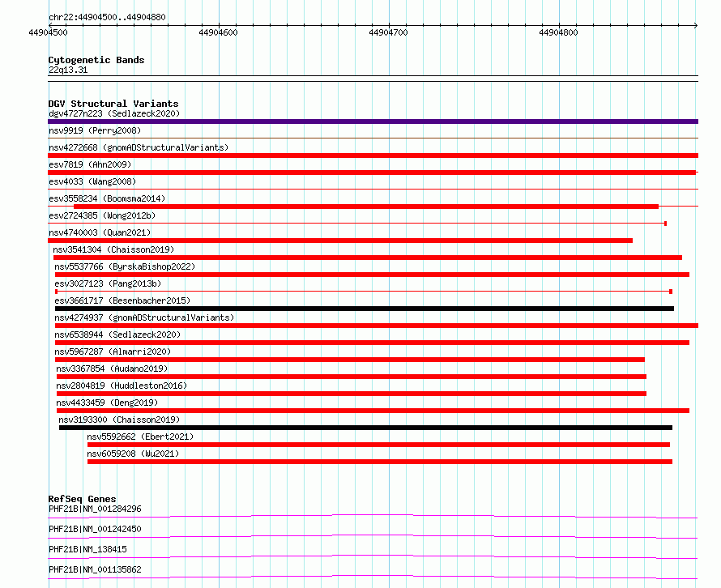Viewport: 721px width, 588px height.
Task: Click the 44904600 ruler position label
Action: (218, 32)
